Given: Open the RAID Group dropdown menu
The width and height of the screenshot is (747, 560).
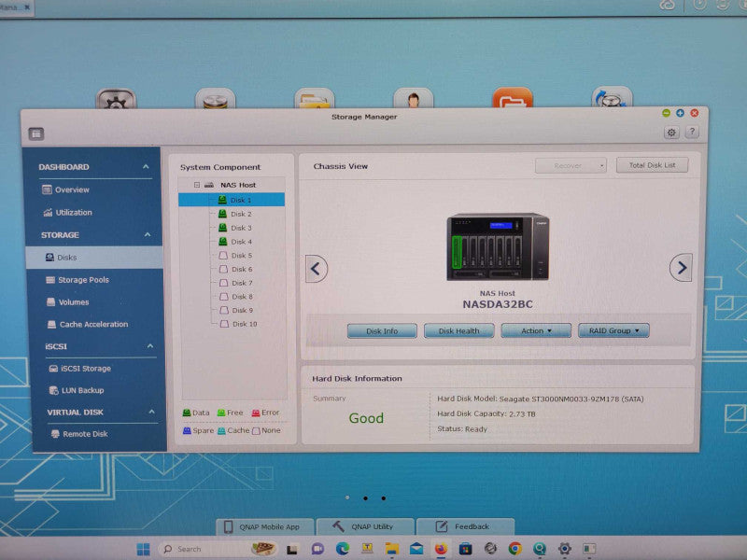Looking at the screenshot, I should (613, 330).
